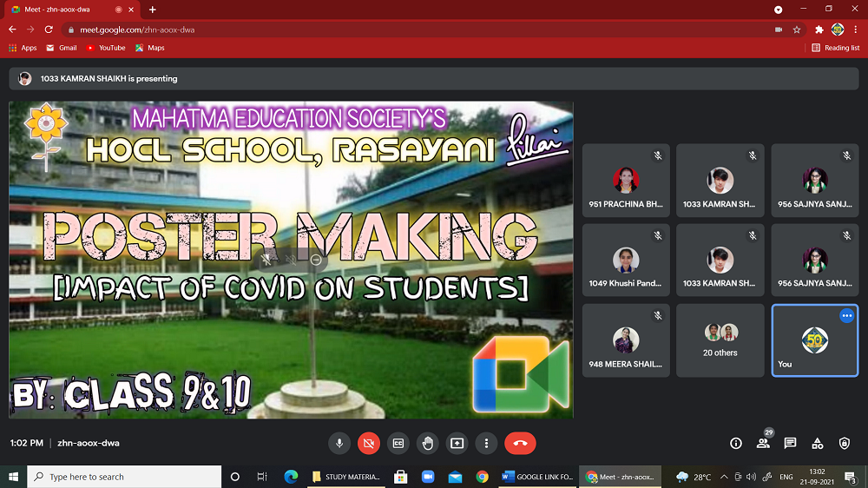Raise your hand in the meeting
The image size is (868, 488).
point(428,443)
